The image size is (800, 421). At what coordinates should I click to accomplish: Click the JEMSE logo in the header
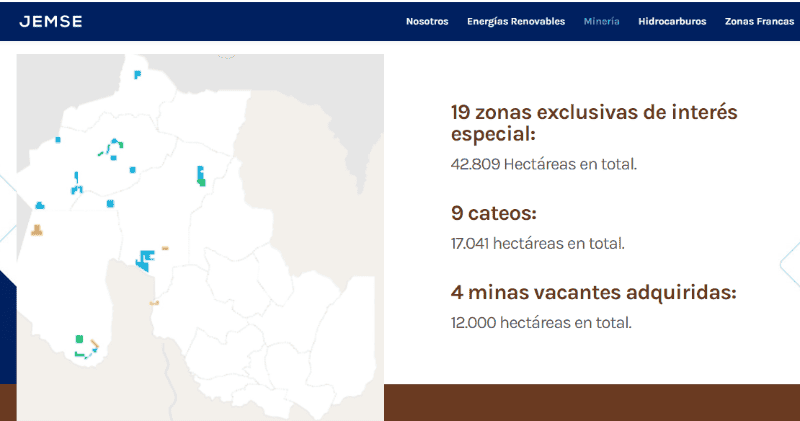(50, 21)
